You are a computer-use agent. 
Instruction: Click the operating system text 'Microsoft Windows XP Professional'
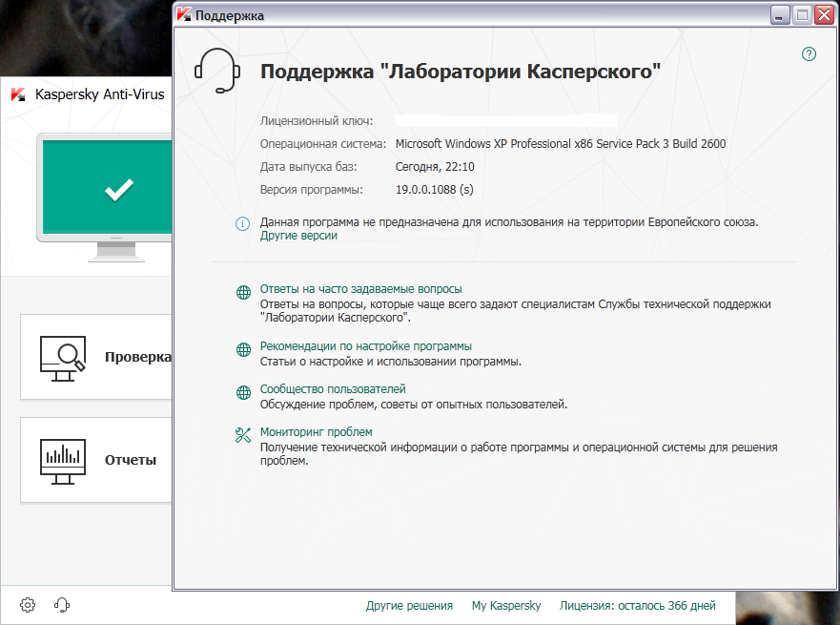[x=483, y=144]
